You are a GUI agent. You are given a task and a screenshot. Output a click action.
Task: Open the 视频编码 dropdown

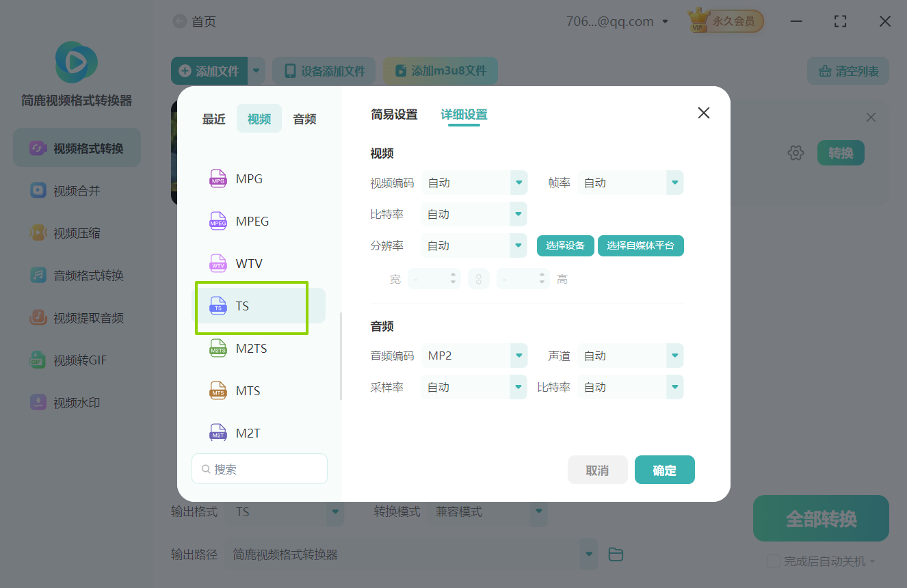tap(517, 183)
